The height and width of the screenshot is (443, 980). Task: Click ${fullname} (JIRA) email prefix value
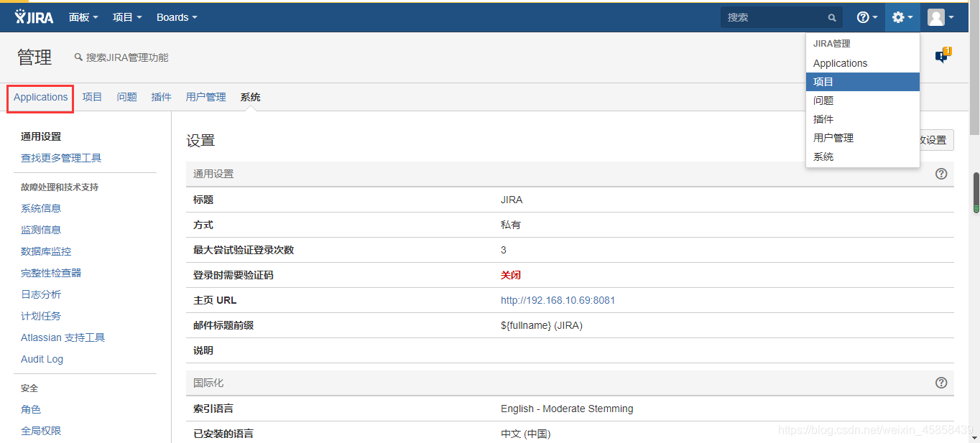[x=542, y=325]
